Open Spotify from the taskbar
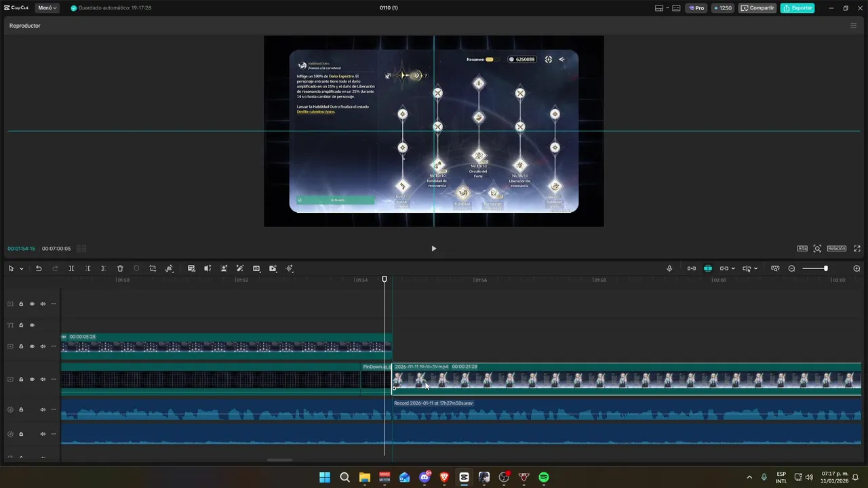 pyautogui.click(x=544, y=477)
